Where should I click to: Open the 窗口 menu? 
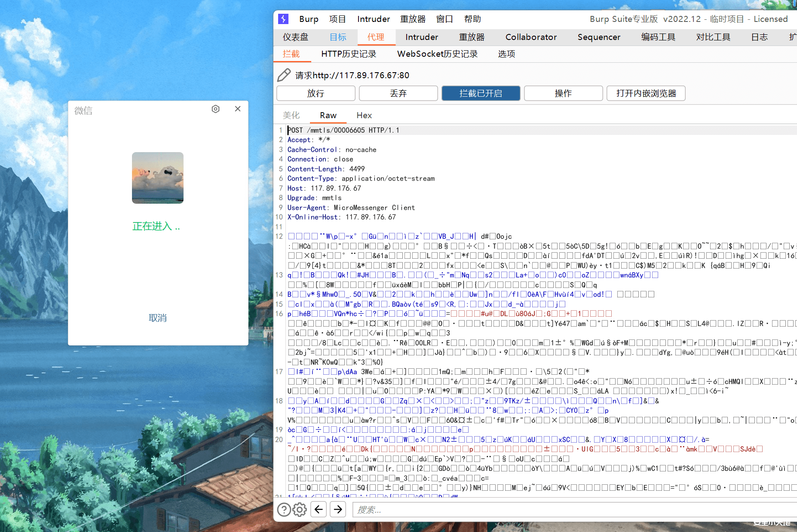pyautogui.click(x=444, y=19)
